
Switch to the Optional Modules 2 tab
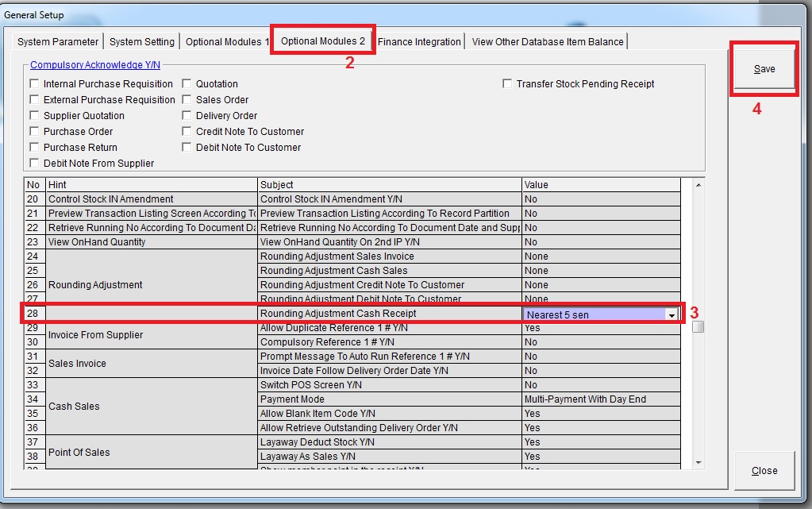322,41
